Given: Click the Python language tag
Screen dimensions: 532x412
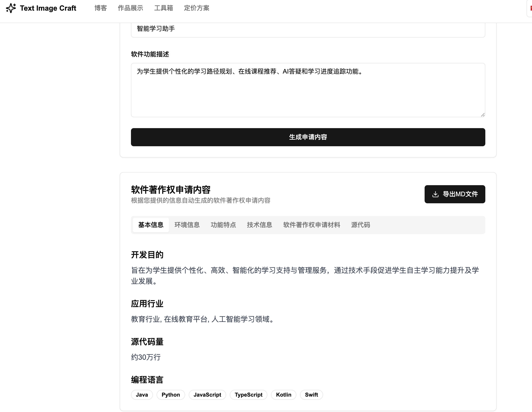Looking at the screenshot, I should pos(171,395).
